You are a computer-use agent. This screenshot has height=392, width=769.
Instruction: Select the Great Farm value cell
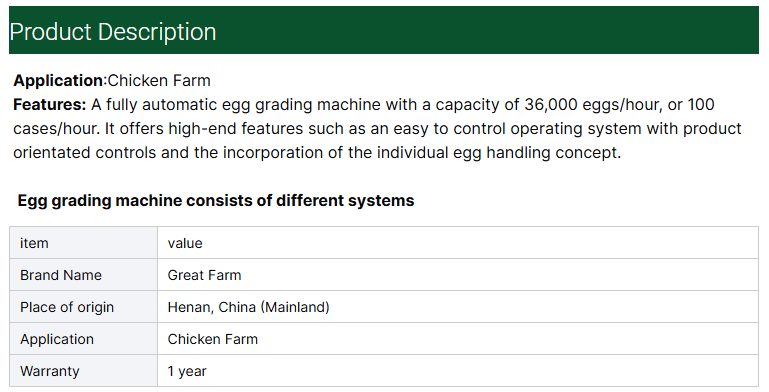458,275
